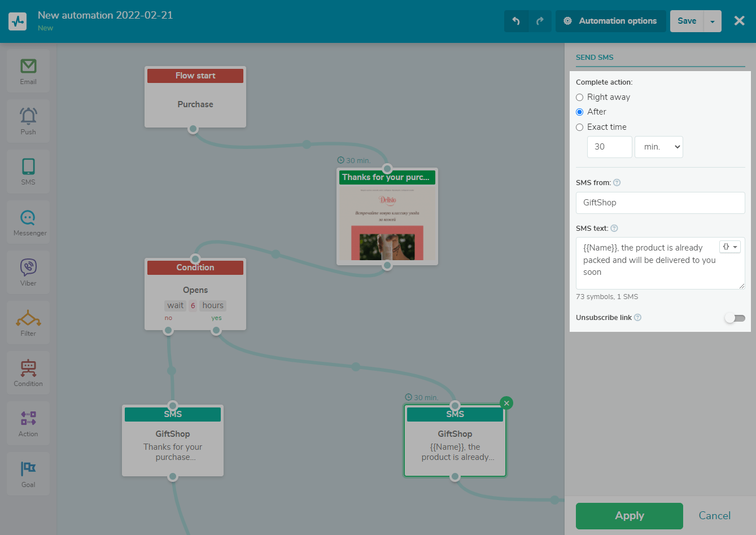Click the Apply button

(629, 515)
